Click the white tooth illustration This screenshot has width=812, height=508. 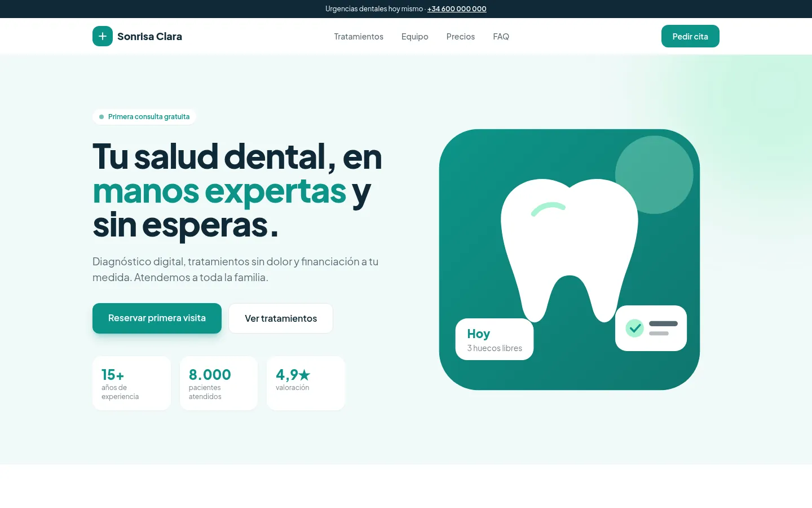pyautogui.click(x=570, y=251)
